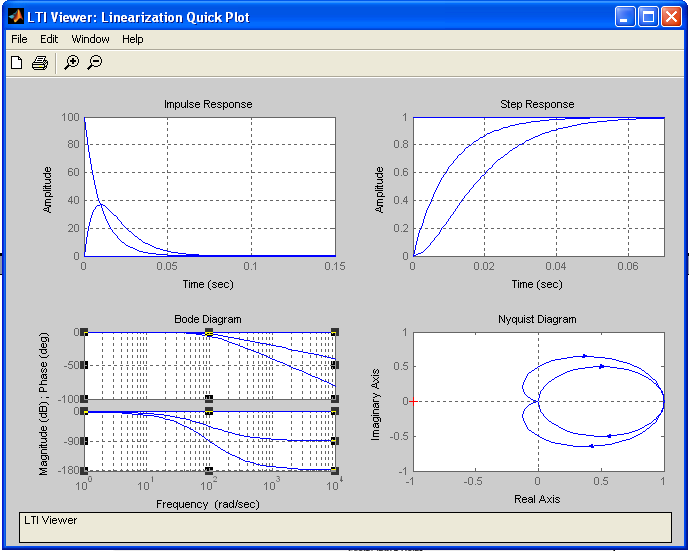Select the Zoom Out magnifier tool
The image size is (689, 551).
click(x=95, y=63)
